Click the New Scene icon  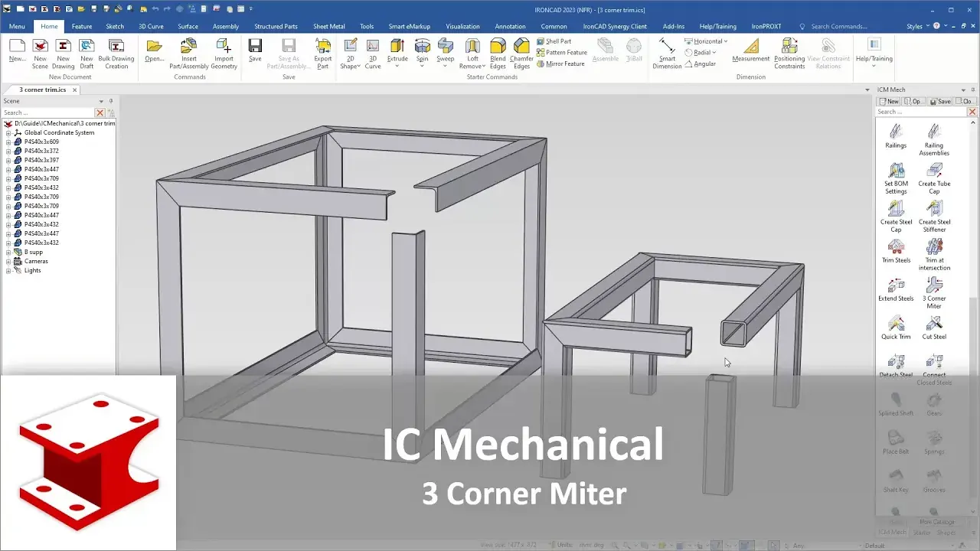point(40,47)
